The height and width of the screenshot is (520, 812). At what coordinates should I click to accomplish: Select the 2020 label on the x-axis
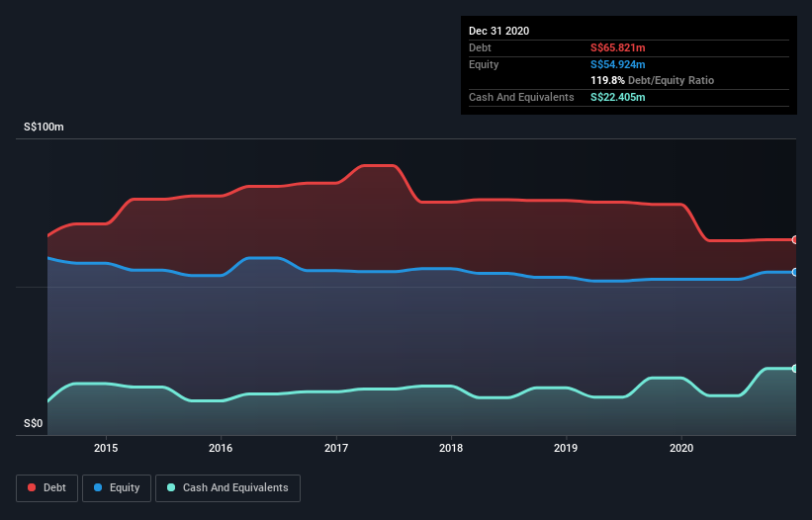click(681, 448)
